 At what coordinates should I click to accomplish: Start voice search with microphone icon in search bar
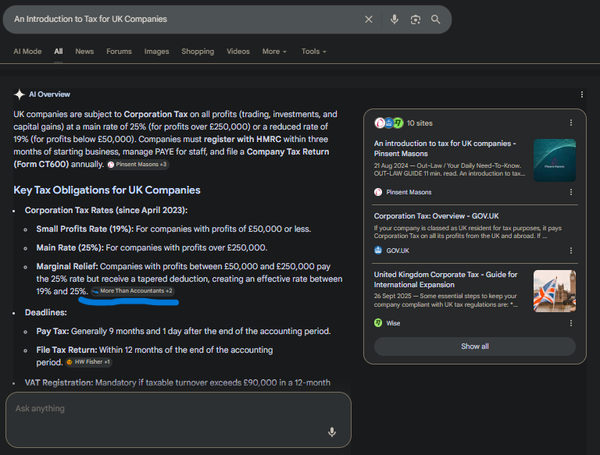394,19
